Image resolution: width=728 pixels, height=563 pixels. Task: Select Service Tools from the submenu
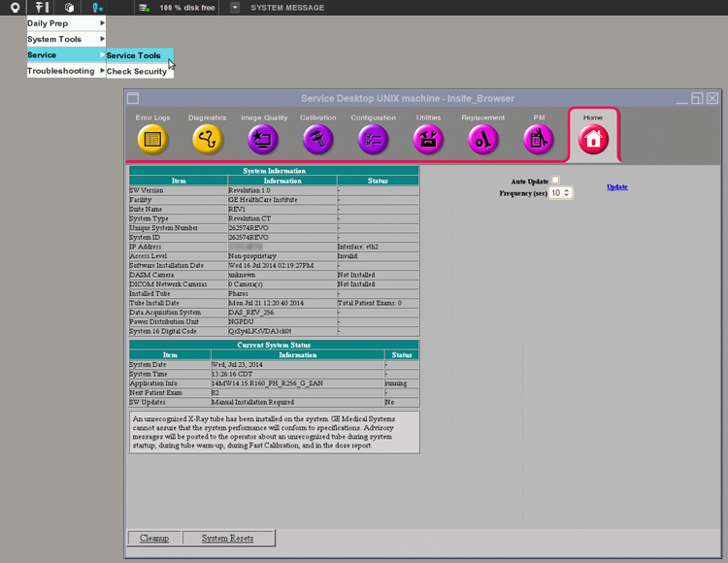pos(134,55)
